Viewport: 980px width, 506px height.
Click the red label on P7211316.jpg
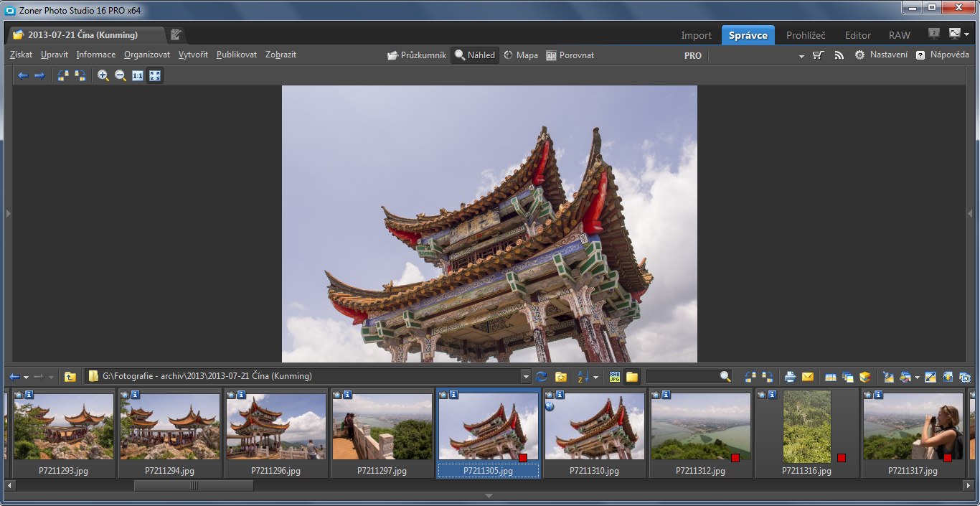(842, 458)
